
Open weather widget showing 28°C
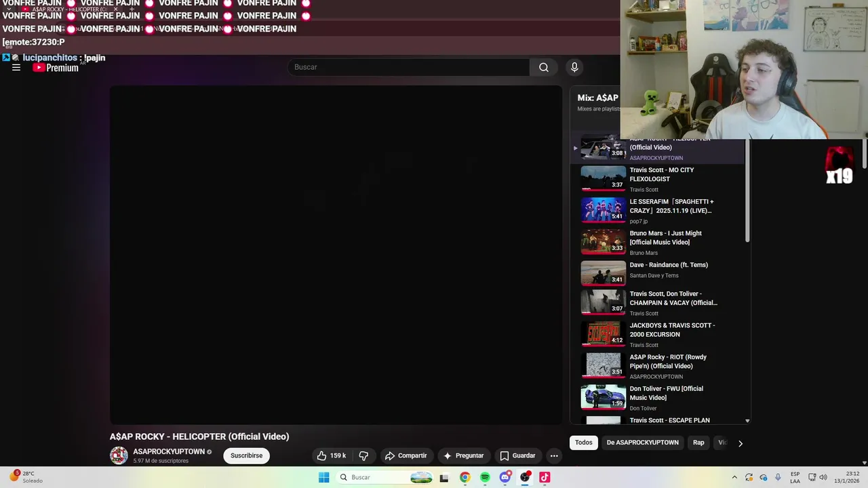(x=26, y=477)
